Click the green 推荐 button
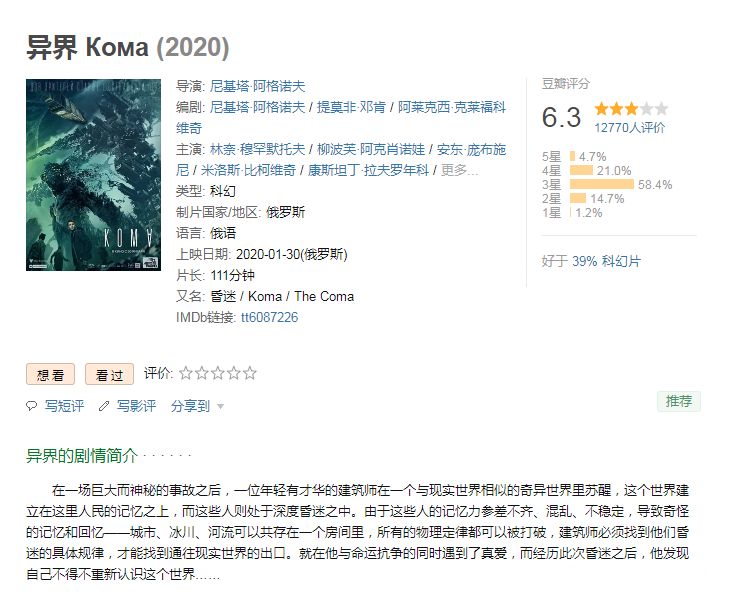This screenshot has width=729, height=604. click(x=679, y=401)
